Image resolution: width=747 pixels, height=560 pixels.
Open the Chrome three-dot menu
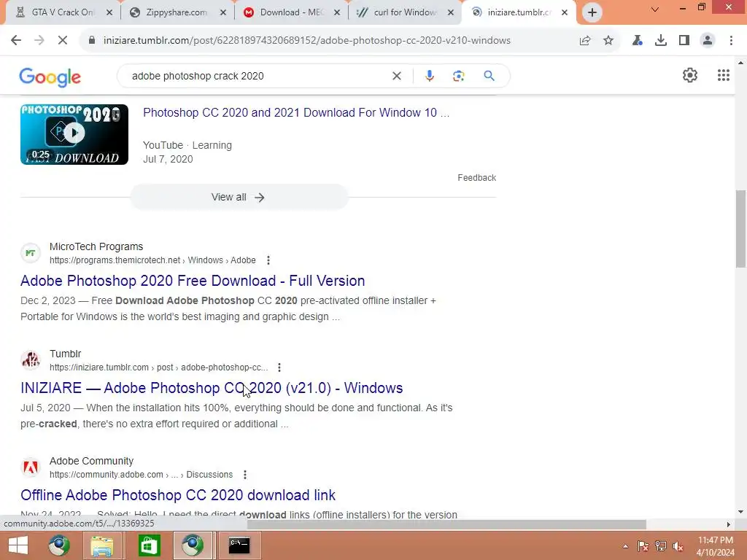click(x=731, y=41)
